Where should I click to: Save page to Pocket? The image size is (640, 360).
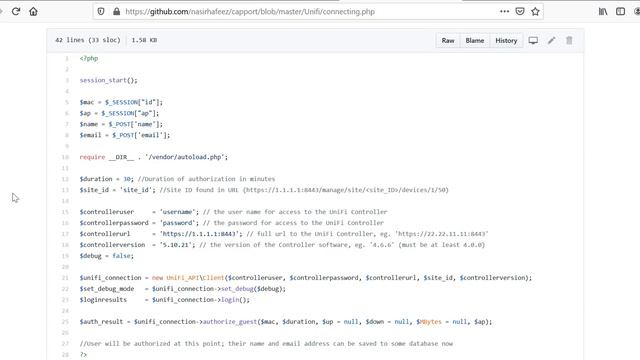tap(520, 11)
